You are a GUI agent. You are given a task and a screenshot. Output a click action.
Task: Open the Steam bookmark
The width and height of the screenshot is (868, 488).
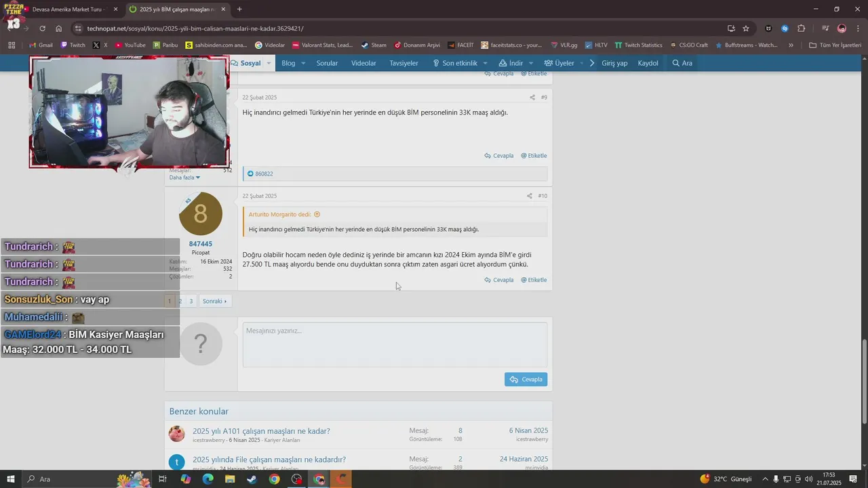tap(374, 45)
